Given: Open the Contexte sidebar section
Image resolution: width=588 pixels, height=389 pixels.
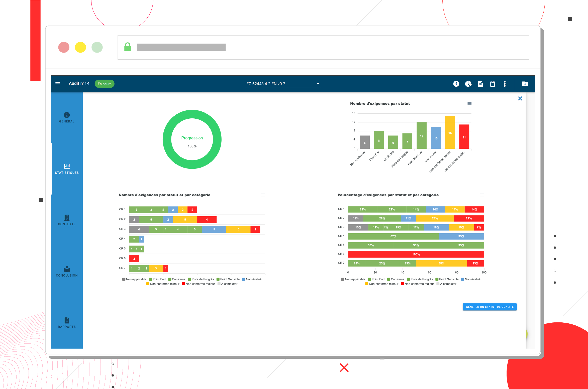Looking at the screenshot, I should pyautogui.click(x=67, y=220).
